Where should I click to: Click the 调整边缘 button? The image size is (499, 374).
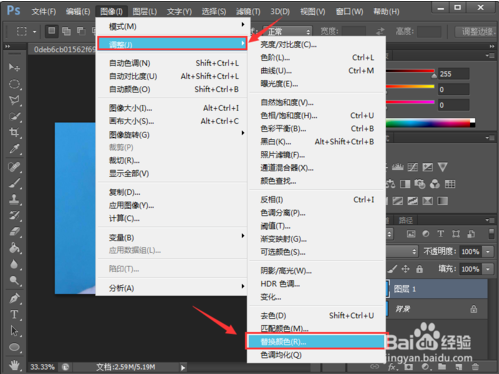477,32
